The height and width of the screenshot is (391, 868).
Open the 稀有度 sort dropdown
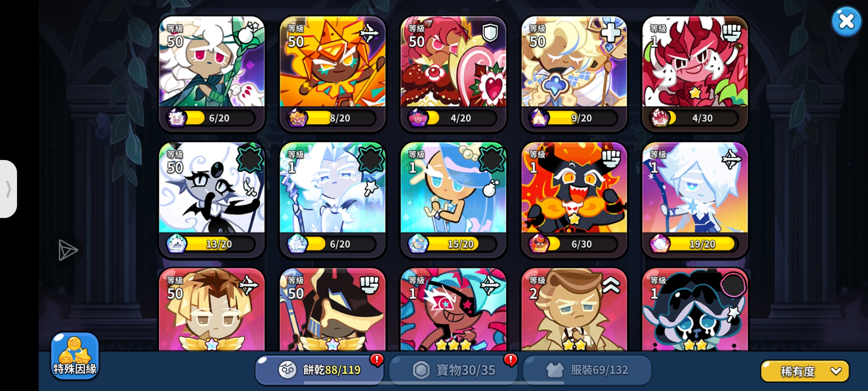[x=805, y=371]
